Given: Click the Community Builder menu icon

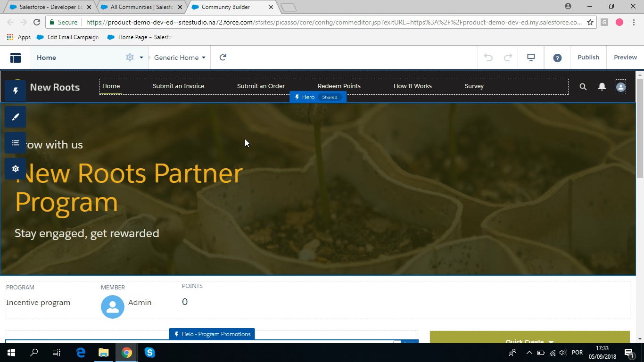Looking at the screenshot, I should [16, 58].
